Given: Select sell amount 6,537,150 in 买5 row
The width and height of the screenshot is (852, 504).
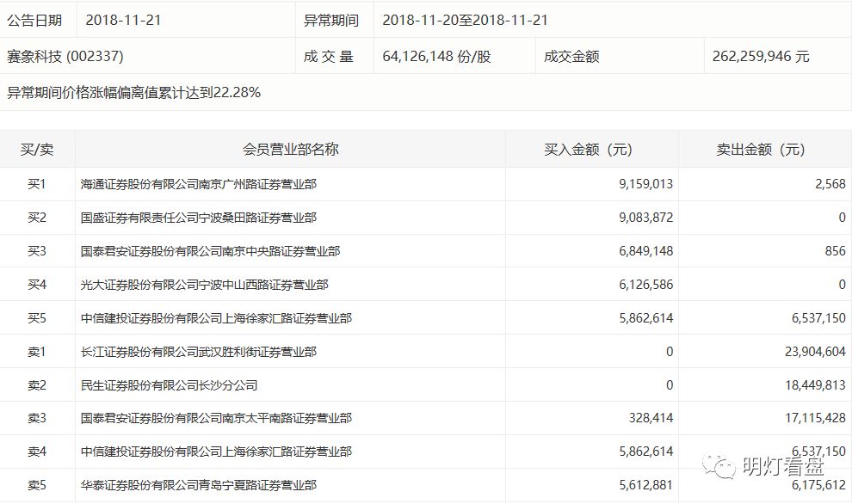Looking at the screenshot, I should [x=818, y=318].
